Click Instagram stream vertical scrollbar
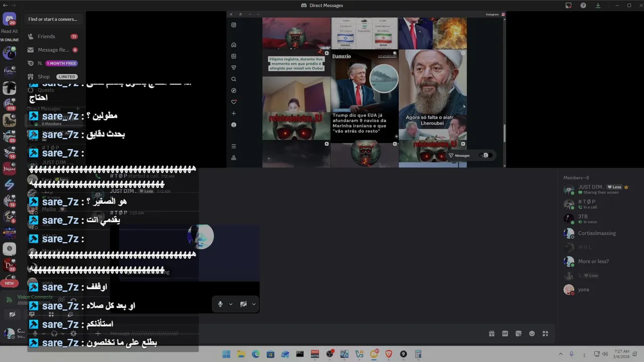 point(504,133)
